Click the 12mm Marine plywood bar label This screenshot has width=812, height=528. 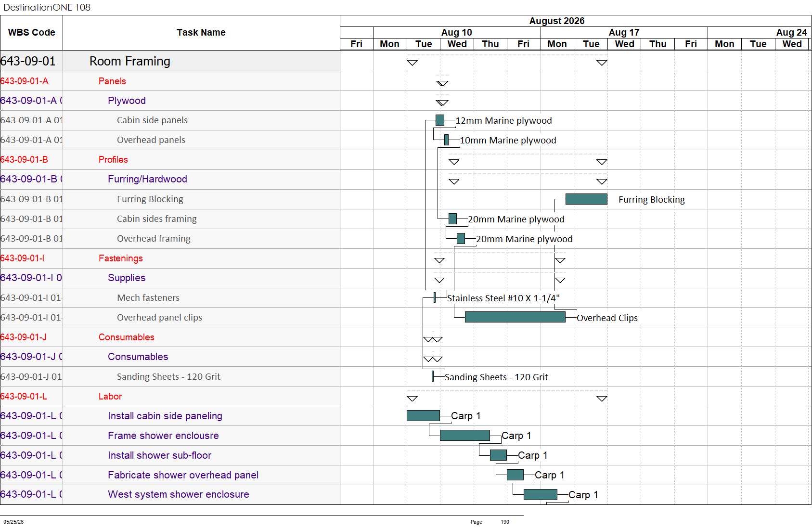tap(504, 121)
